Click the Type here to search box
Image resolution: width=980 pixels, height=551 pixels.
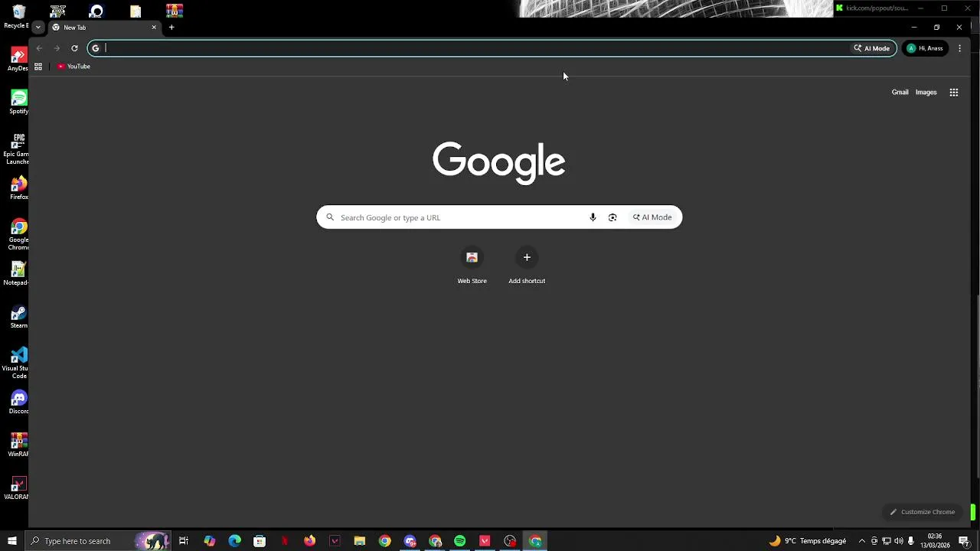click(x=98, y=541)
